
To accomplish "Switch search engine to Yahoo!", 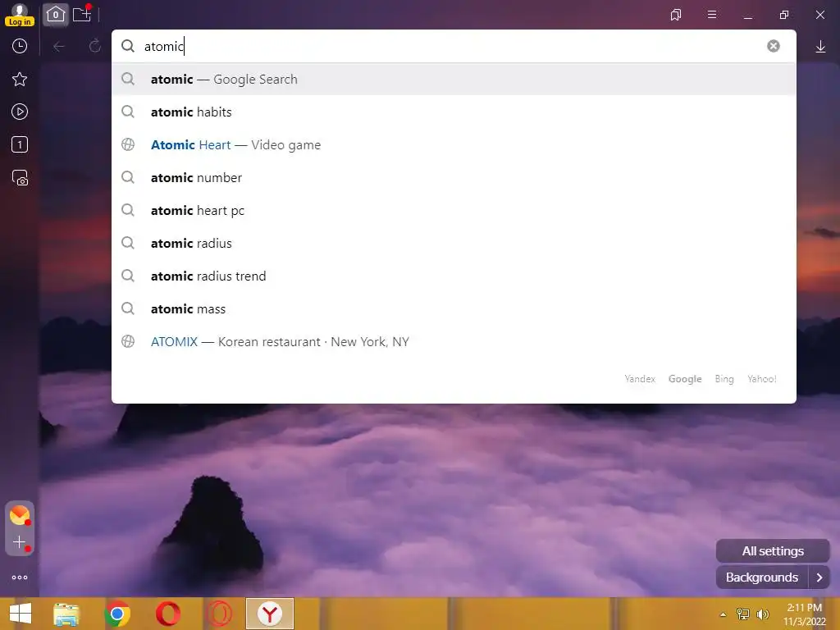I will click(762, 379).
